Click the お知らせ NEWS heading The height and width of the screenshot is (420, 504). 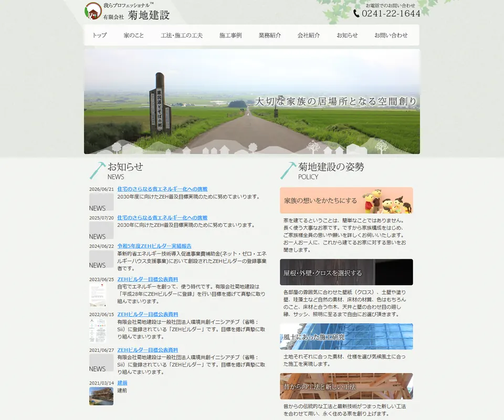(125, 171)
